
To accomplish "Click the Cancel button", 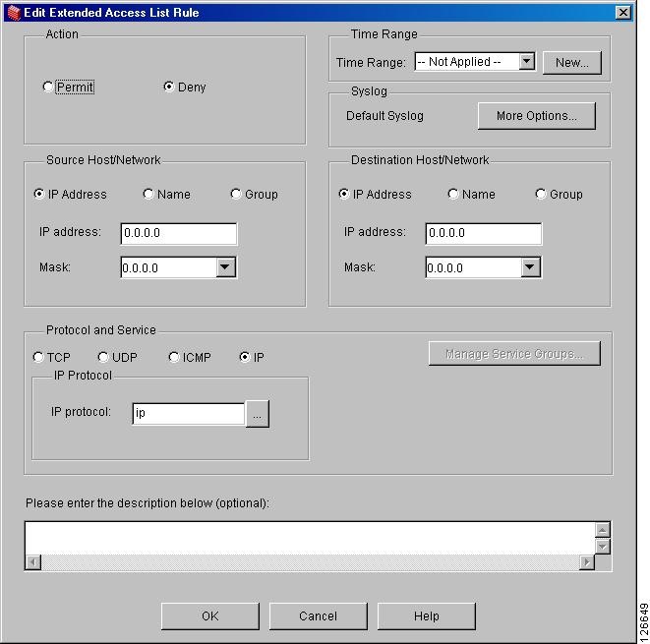I will tap(318, 615).
